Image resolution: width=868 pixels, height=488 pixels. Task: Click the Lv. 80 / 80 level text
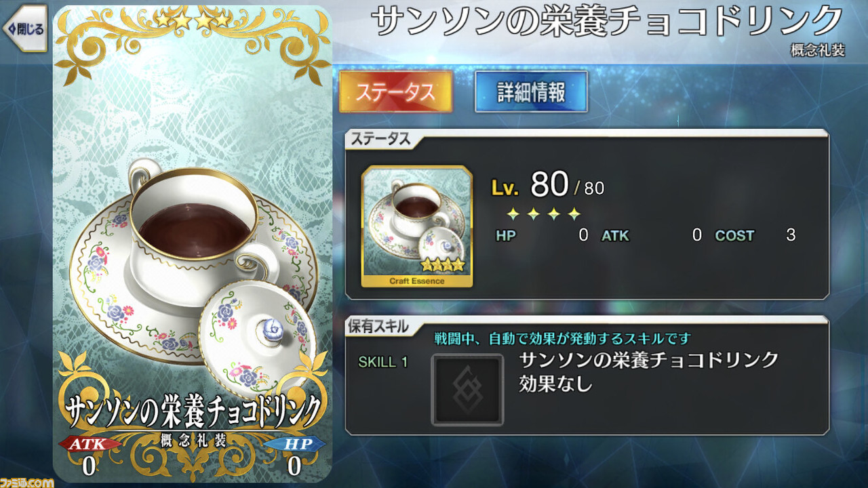pyautogui.click(x=547, y=185)
